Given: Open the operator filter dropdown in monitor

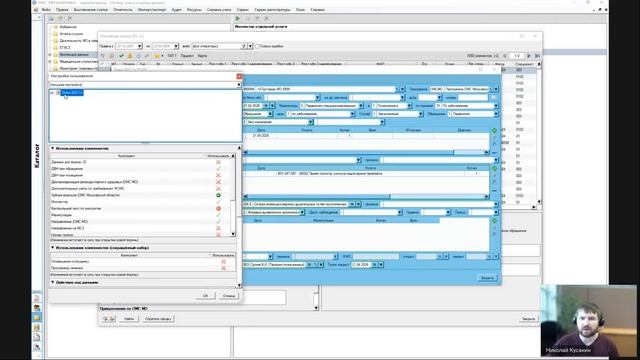Looking at the screenshot, I should click(250, 46).
